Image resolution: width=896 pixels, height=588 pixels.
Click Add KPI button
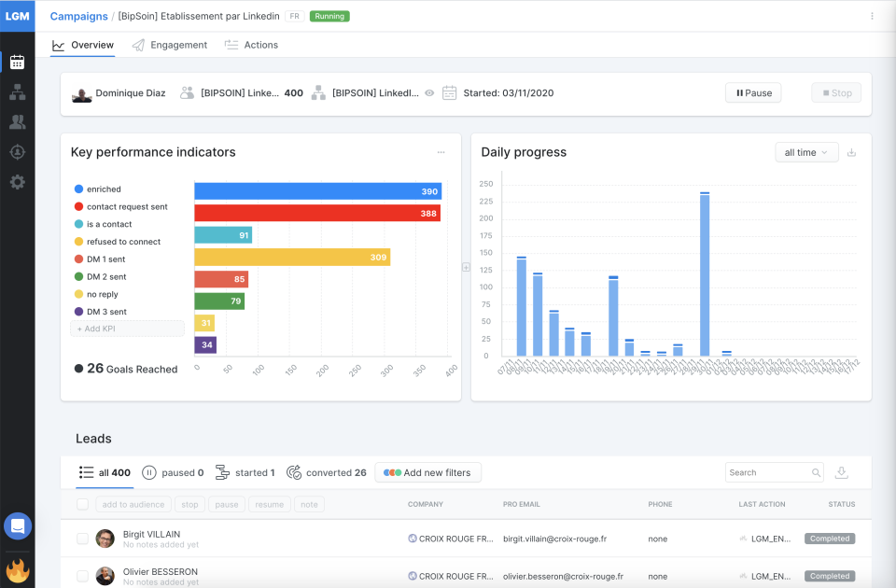[128, 329]
